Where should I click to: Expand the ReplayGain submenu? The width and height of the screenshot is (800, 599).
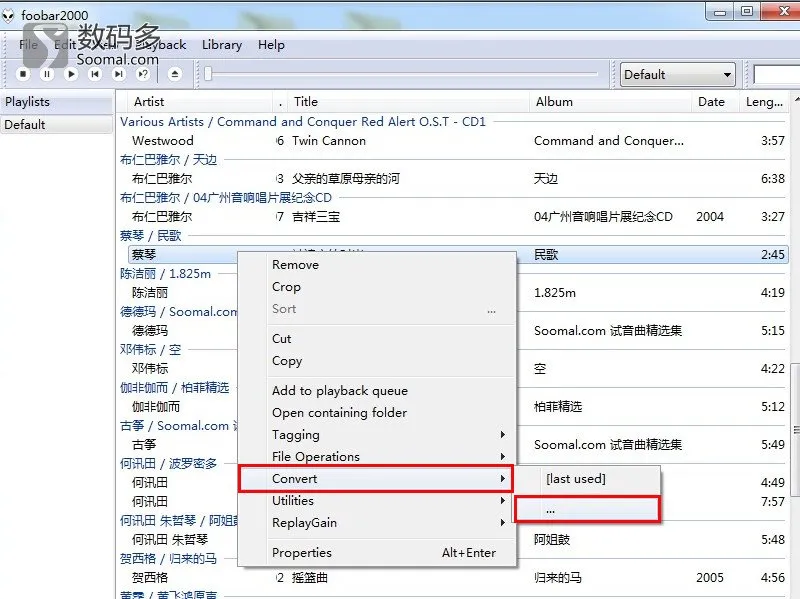[x=377, y=522]
